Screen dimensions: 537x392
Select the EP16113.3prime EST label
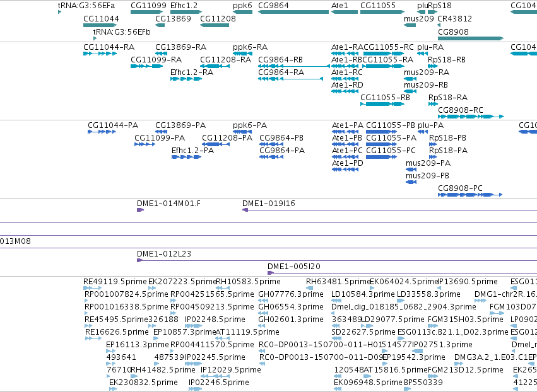point(138,345)
